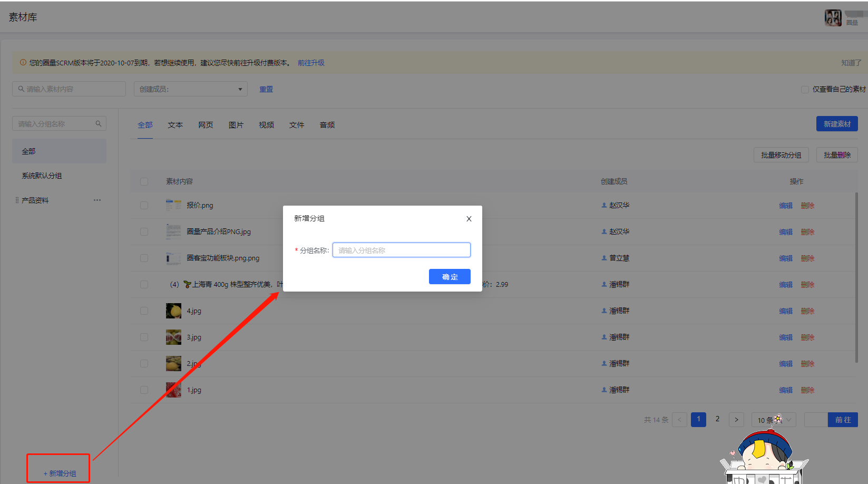Open the 10条 page size dropdown
Image resolution: width=868 pixels, height=484 pixels.
(x=773, y=420)
